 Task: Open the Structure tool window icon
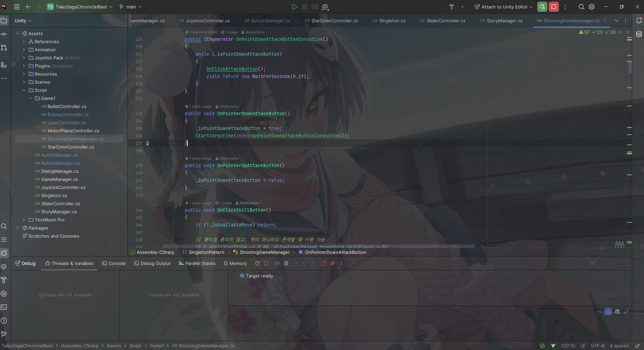(x=4, y=65)
